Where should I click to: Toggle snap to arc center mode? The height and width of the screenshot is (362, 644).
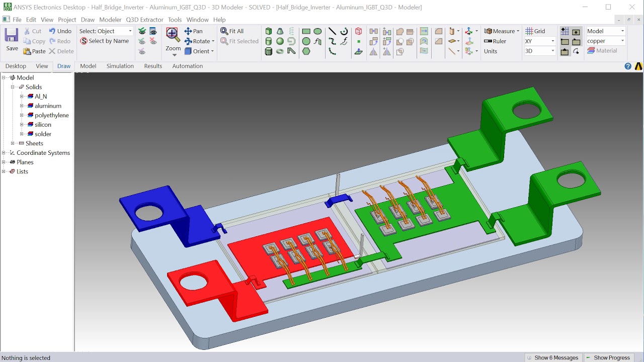coord(576,51)
